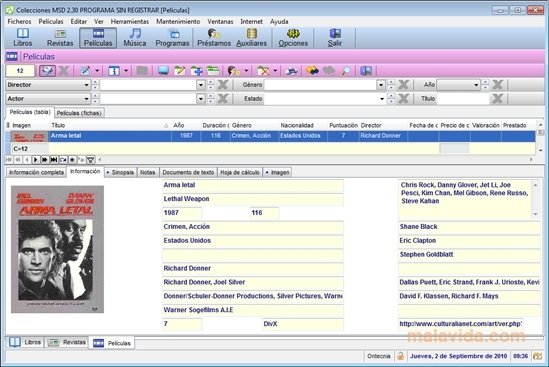Screen dimensions: 549x367
Task: Open the Ficheros menu
Action: [19, 21]
